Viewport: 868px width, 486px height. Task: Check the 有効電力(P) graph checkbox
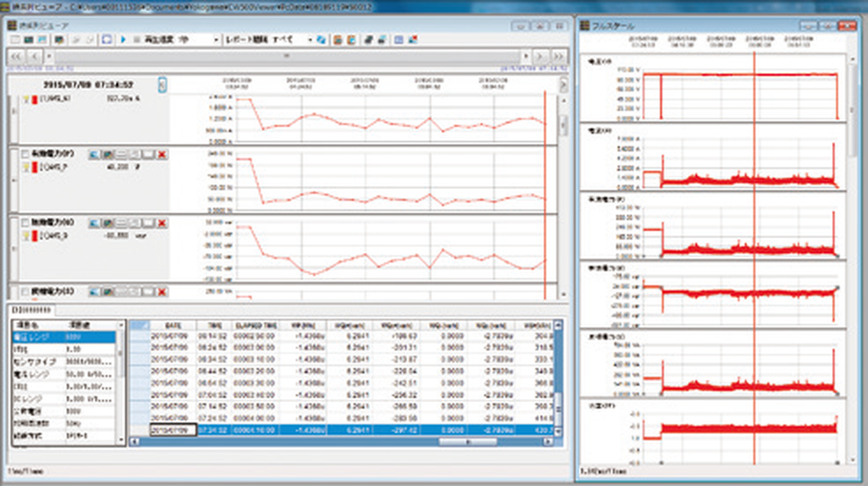coord(25,154)
